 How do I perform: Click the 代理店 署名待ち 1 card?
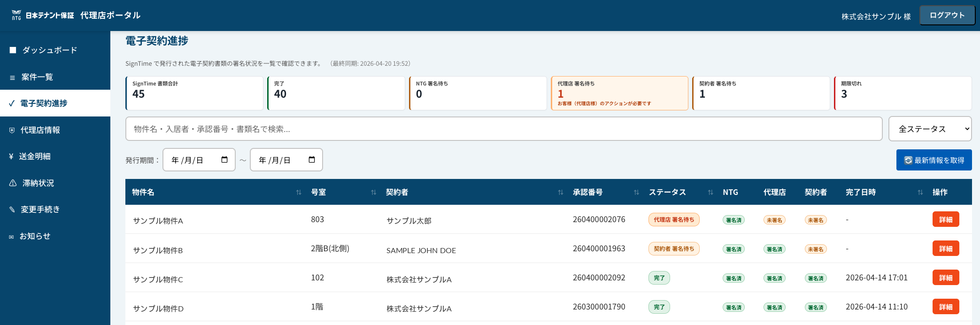(620, 93)
